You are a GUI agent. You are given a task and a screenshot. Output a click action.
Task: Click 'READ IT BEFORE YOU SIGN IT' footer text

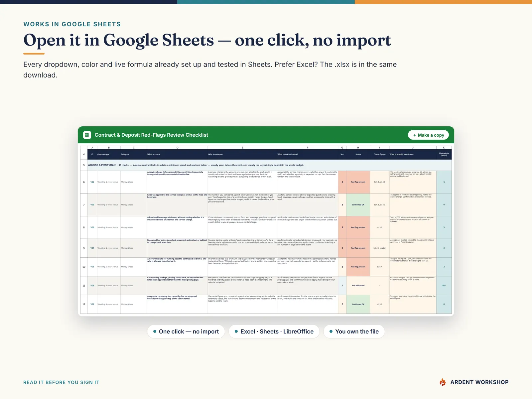point(61,382)
